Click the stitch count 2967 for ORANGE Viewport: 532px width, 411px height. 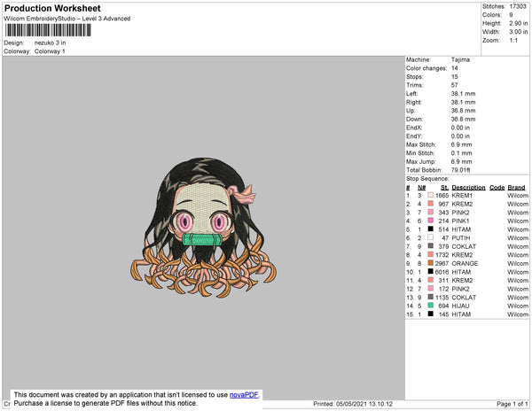click(442, 263)
